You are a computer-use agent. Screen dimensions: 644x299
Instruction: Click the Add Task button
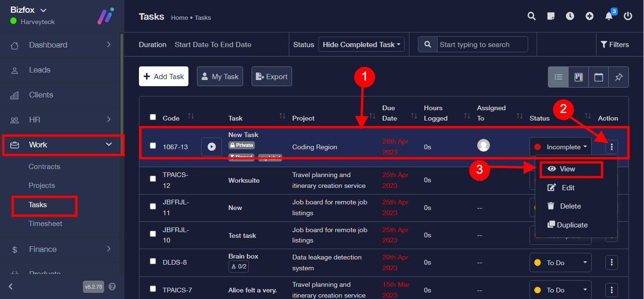pyautogui.click(x=163, y=77)
